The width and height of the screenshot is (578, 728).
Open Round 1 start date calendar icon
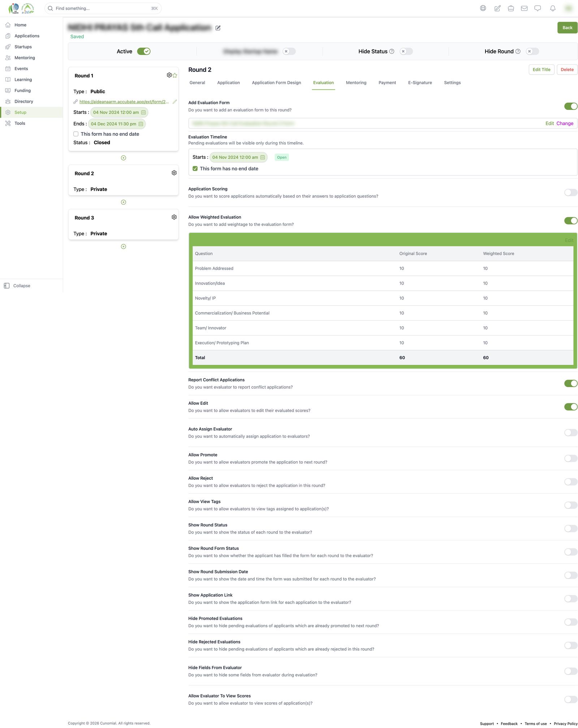pyautogui.click(x=143, y=112)
